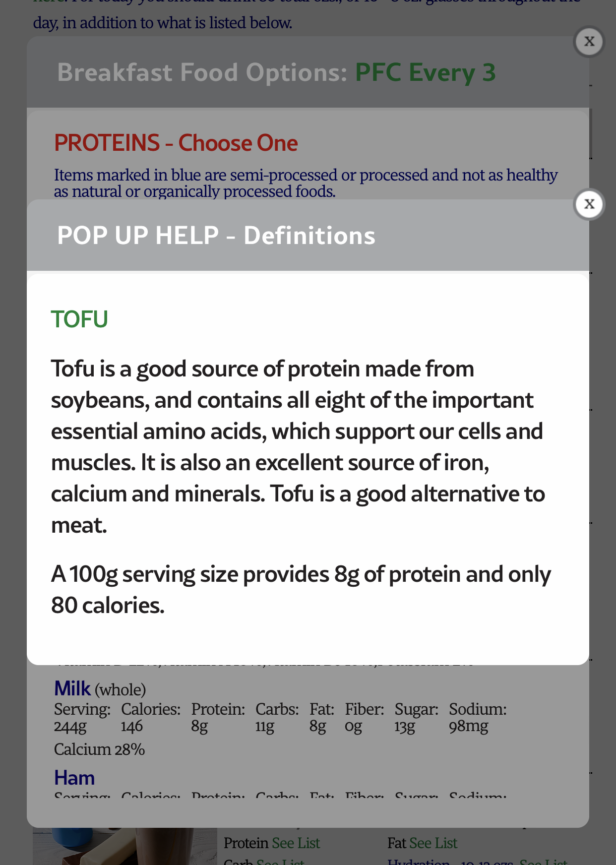Viewport: 616px width, 865px height.
Task: Click the PROTEINS - Choose One heading
Action: click(176, 143)
